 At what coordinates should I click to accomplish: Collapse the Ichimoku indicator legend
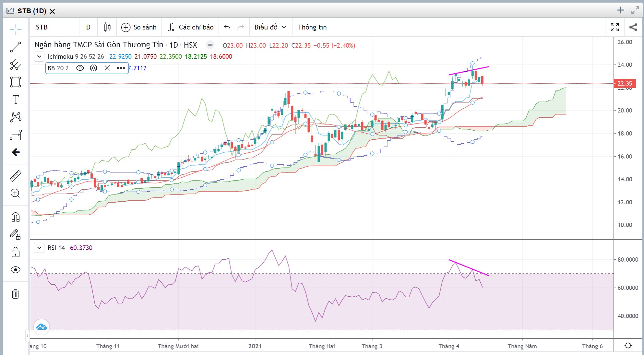coord(39,56)
